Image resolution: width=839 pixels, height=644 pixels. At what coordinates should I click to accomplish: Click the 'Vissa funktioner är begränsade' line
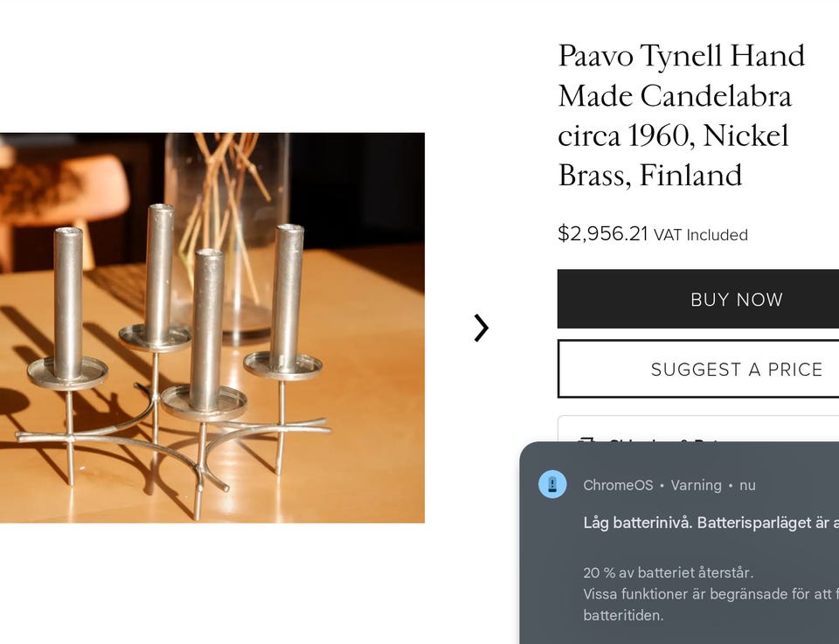(711, 594)
